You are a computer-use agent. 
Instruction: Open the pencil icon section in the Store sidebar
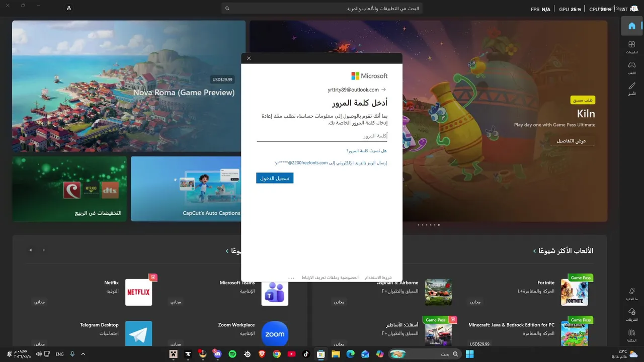click(631, 88)
